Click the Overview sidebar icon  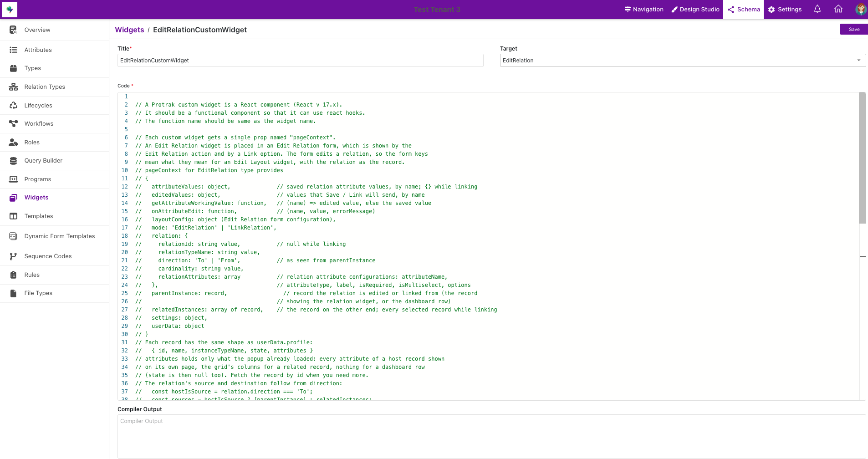13,30
